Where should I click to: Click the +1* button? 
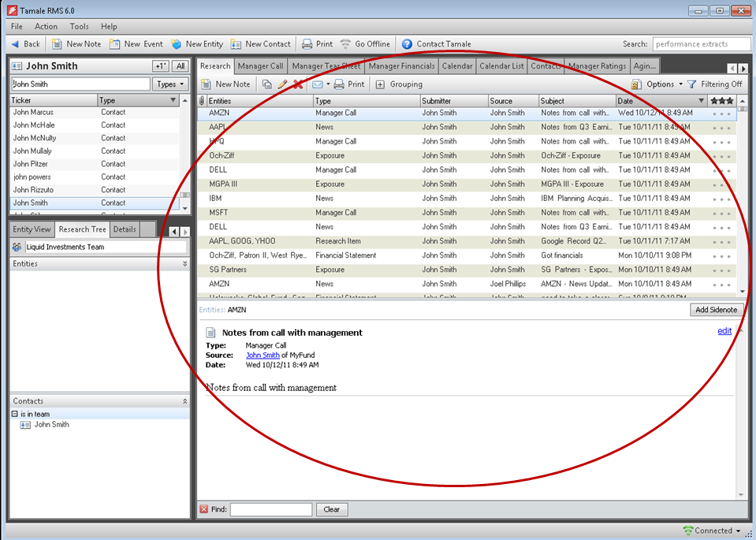point(161,66)
